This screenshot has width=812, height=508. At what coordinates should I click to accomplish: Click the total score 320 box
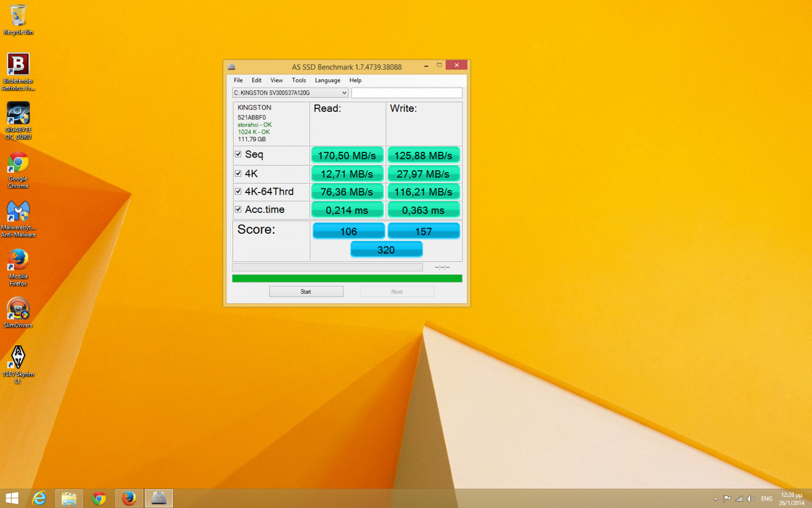pos(386,249)
